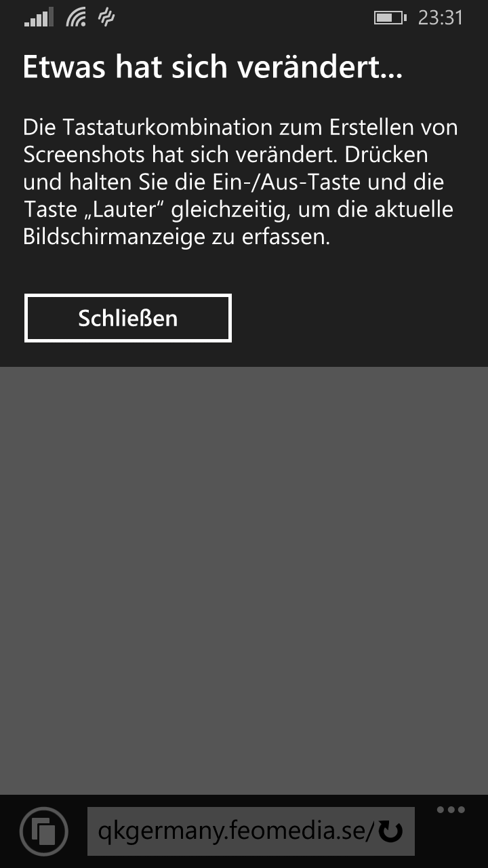Viewport: 488px width, 868px height.
Task: Tap the cellular signal strength icon
Action: point(39,18)
